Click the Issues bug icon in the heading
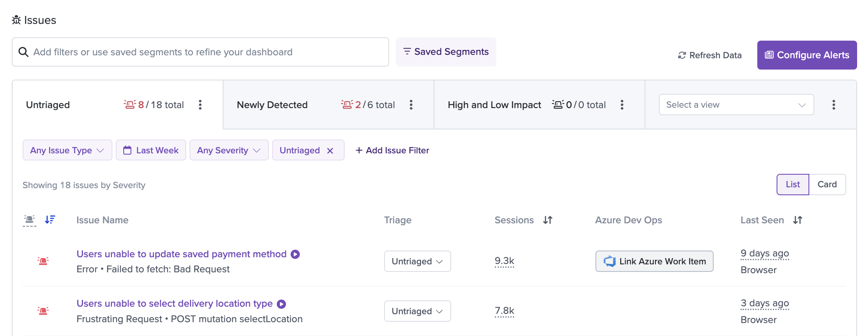 [x=16, y=20]
